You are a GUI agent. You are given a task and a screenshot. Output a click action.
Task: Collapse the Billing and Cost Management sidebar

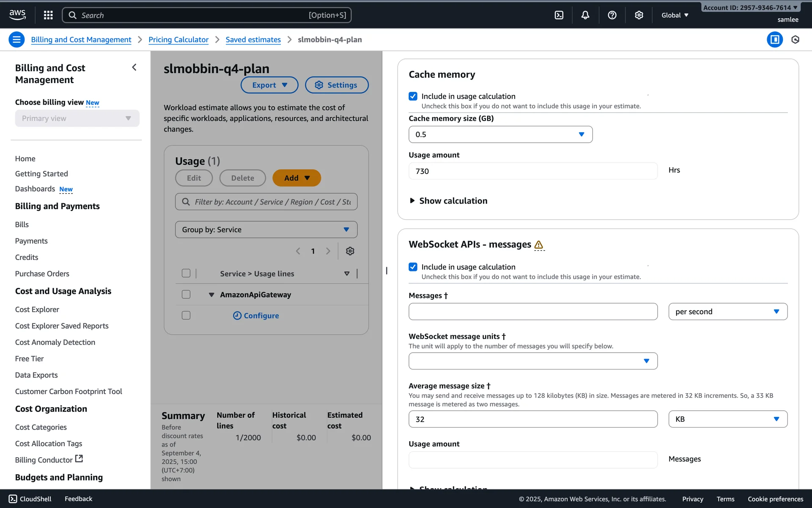point(134,67)
